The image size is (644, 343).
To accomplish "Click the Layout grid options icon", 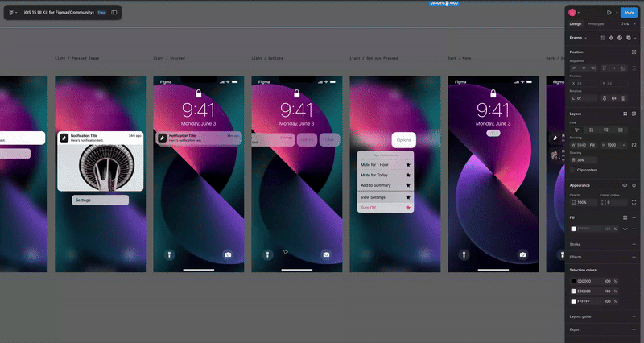I will pos(625,114).
